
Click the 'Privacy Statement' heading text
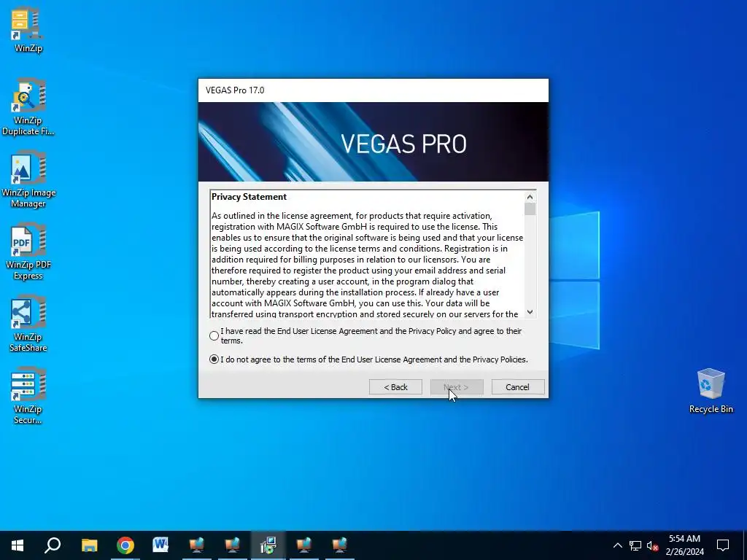click(249, 197)
